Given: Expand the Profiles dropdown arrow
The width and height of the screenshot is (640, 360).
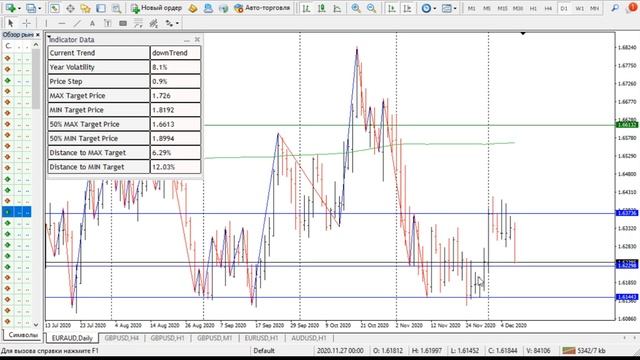Looking at the screenshot, I should tap(40, 8).
